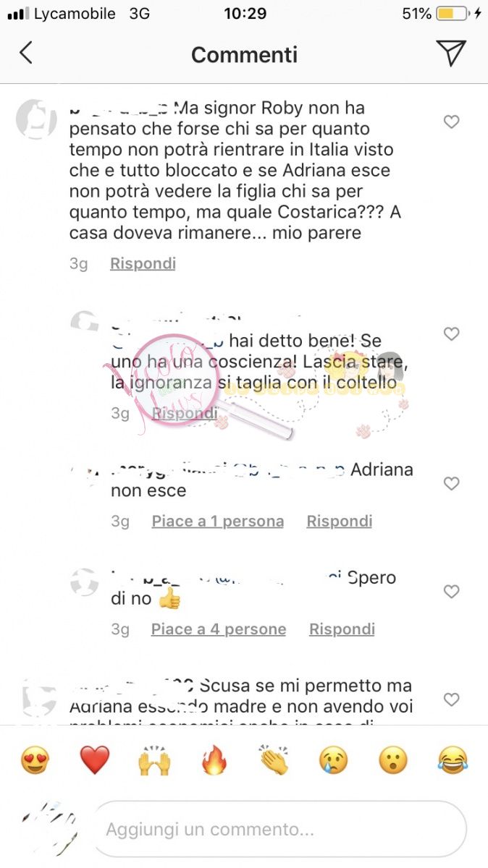Like the 'Scusa se mi permetto' comment
Image resolution: width=488 pixels, height=868 pixels.
[x=452, y=699]
